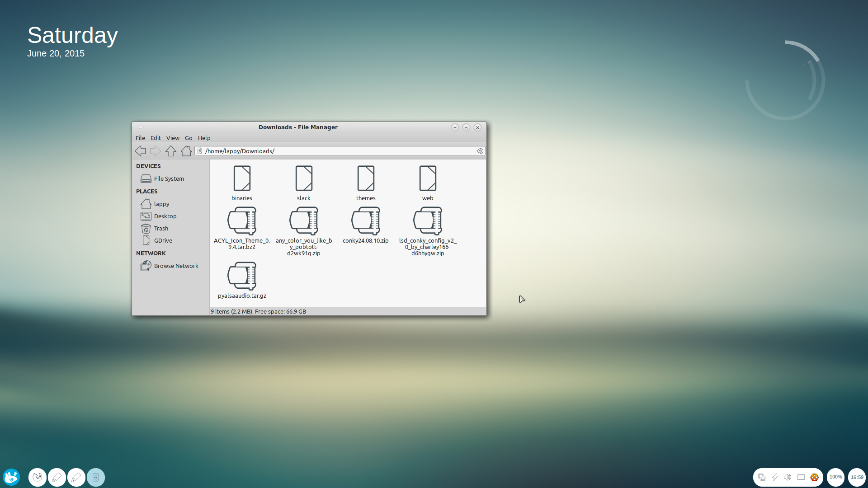Reload folder using icon at the end of path bar
Viewport: 868px width, 488px height.
480,151
